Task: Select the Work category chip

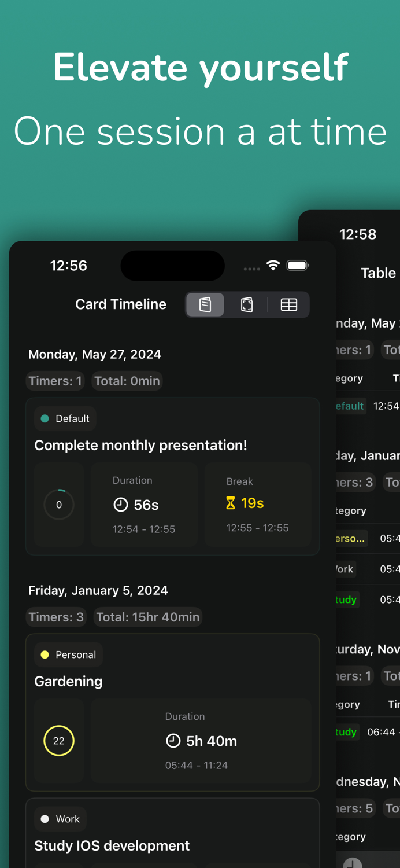Action: [60, 819]
